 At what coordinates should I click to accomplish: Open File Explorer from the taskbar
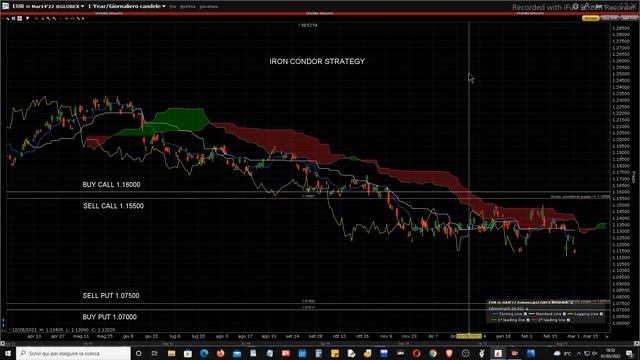coord(171,353)
